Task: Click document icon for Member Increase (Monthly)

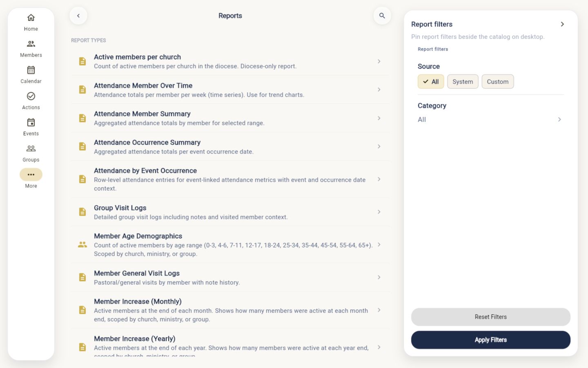Action: coord(82,310)
